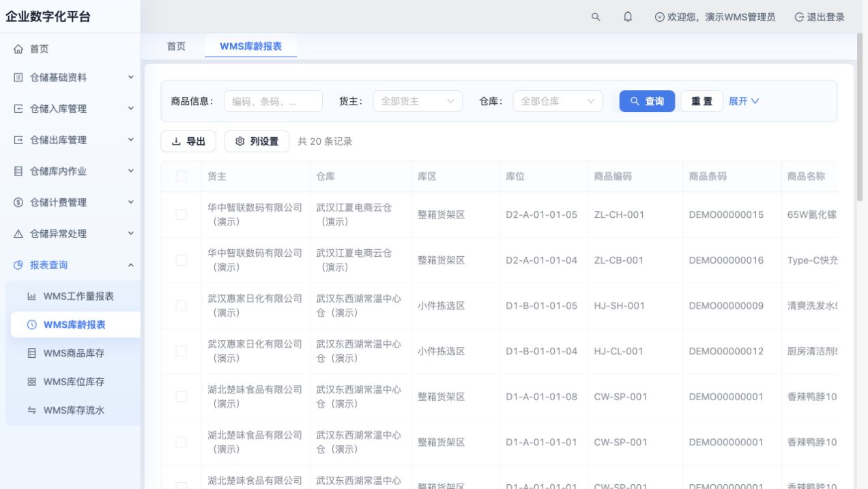This screenshot has width=868, height=489.
Task: Click the user avatar icon beside 欢迎您
Action: [x=659, y=17]
